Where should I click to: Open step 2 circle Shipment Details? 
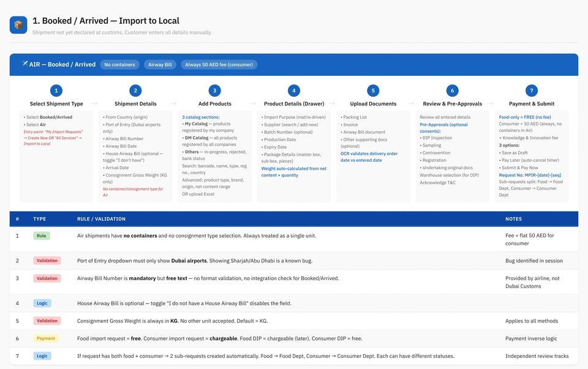coord(135,91)
